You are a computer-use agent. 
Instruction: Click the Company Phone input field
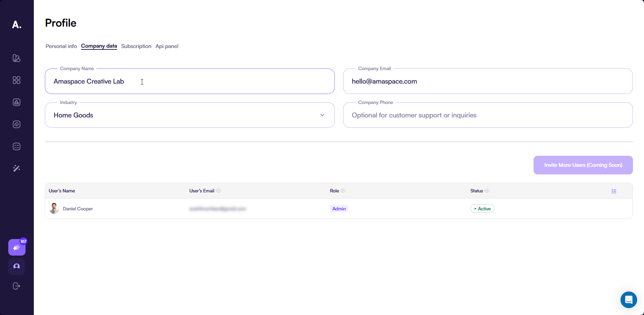pyautogui.click(x=487, y=115)
